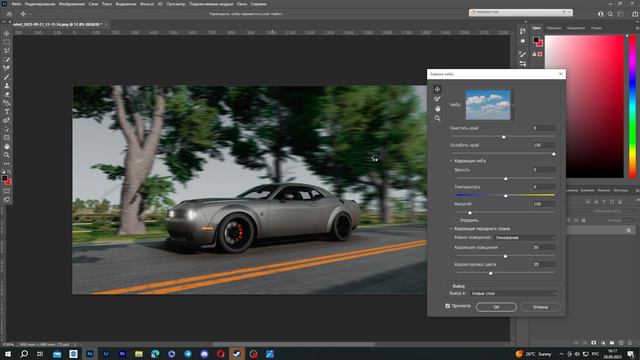Open the workspace switcher icon top right
The height and width of the screenshot is (360, 640).
click(x=620, y=14)
